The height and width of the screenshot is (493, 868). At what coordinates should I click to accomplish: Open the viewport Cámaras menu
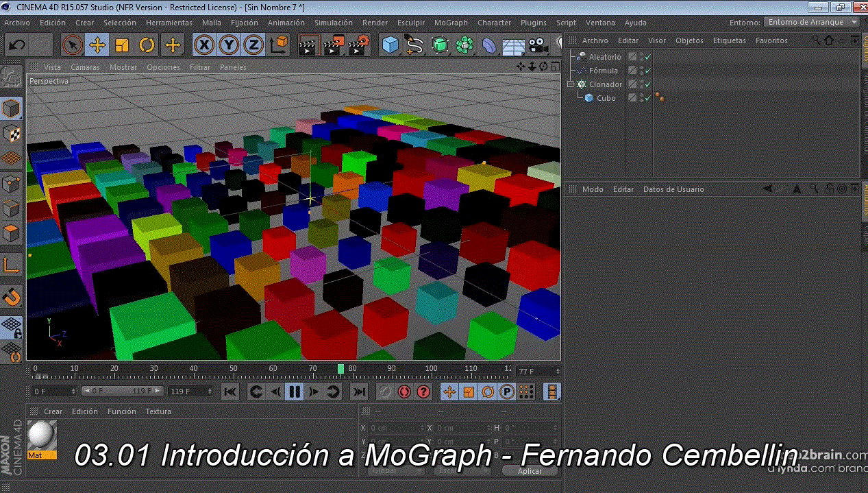(86, 67)
